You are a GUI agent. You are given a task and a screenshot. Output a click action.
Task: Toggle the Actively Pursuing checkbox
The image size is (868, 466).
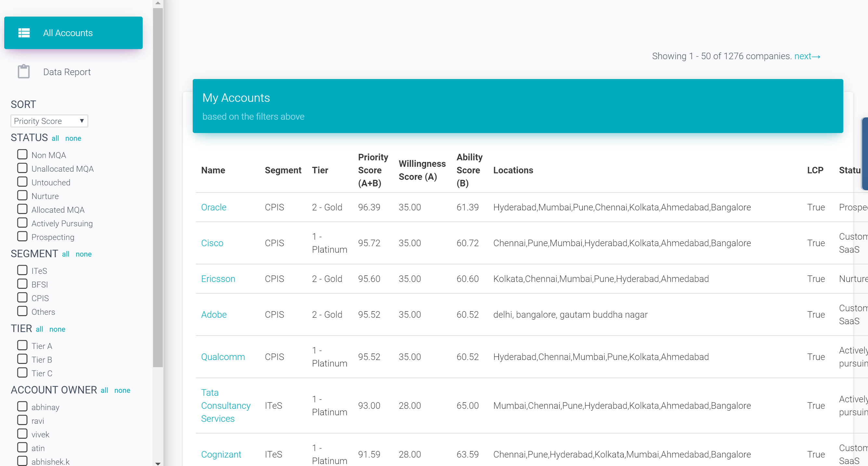tap(22, 223)
